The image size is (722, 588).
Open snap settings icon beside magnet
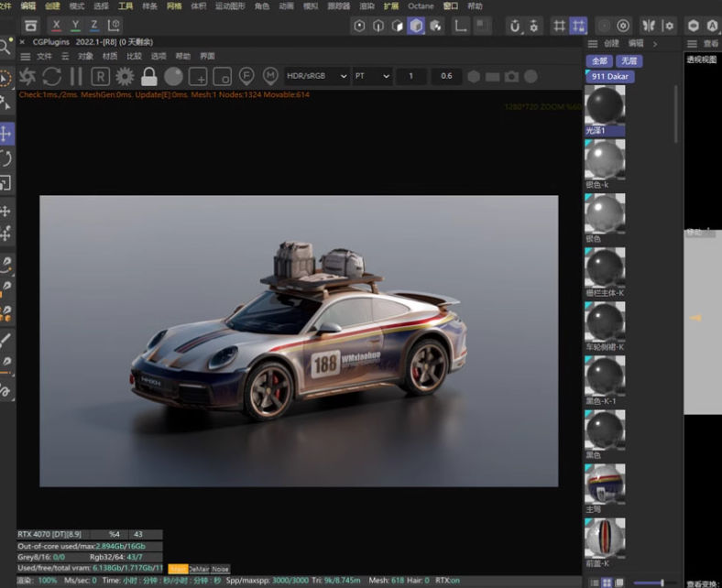pos(533,26)
